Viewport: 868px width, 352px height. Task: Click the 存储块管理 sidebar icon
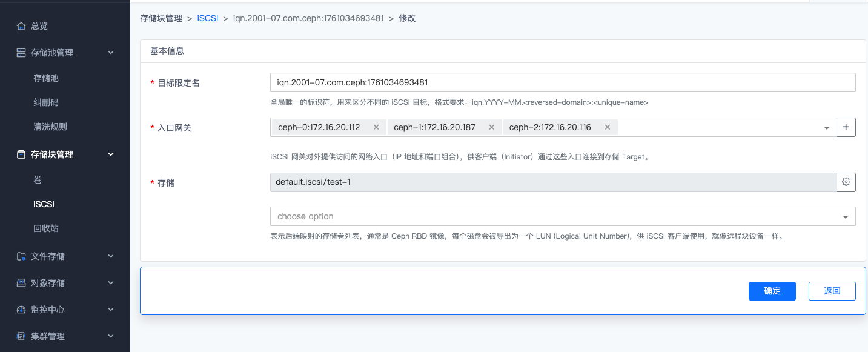pyautogui.click(x=21, y=154)
